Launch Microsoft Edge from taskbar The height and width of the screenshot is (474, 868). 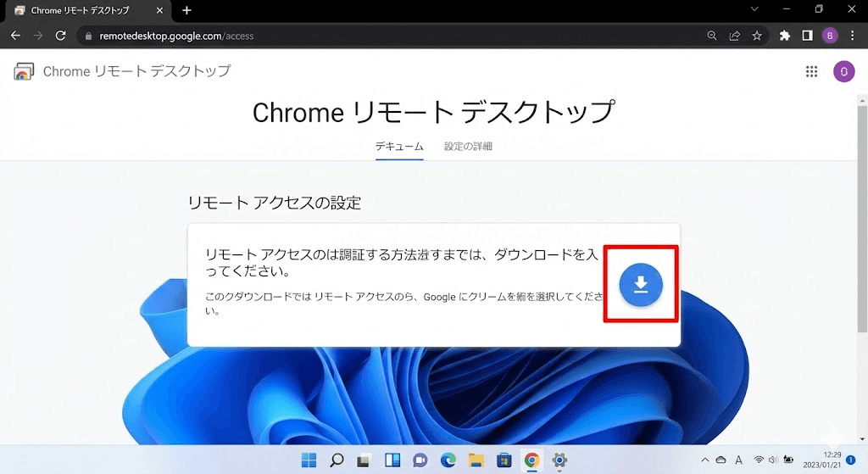pos(448,460)
